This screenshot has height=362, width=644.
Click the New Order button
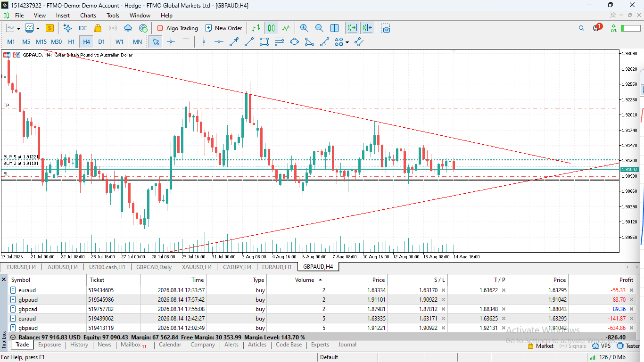(x=223, y=28)
